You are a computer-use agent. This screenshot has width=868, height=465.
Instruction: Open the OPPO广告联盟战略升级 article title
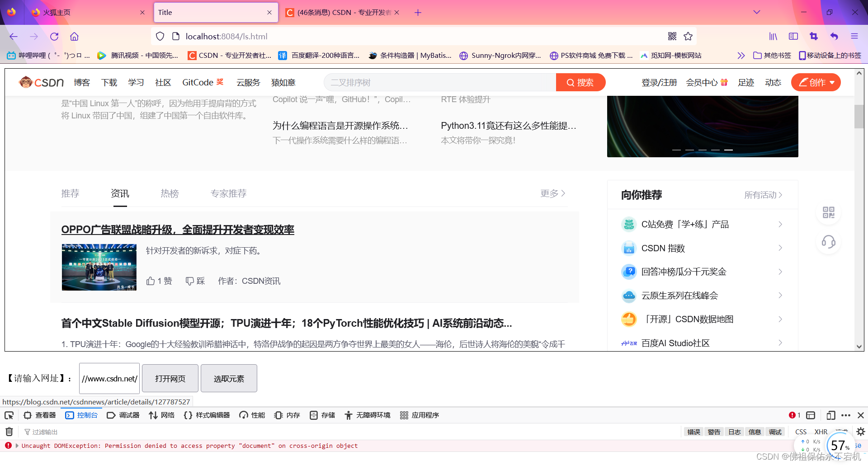pos(178,230)
